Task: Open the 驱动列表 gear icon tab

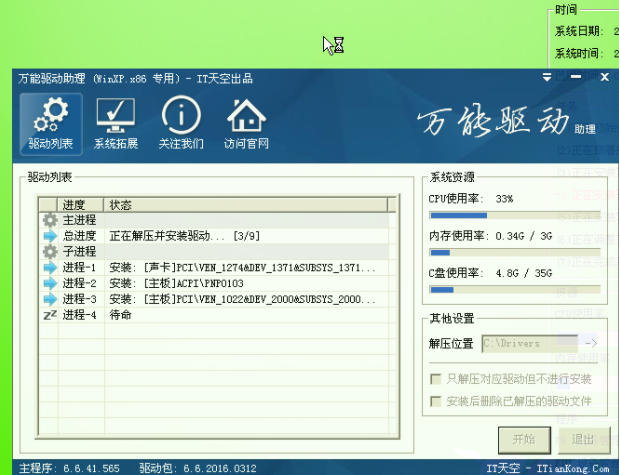Action: [x=51, y=123]
